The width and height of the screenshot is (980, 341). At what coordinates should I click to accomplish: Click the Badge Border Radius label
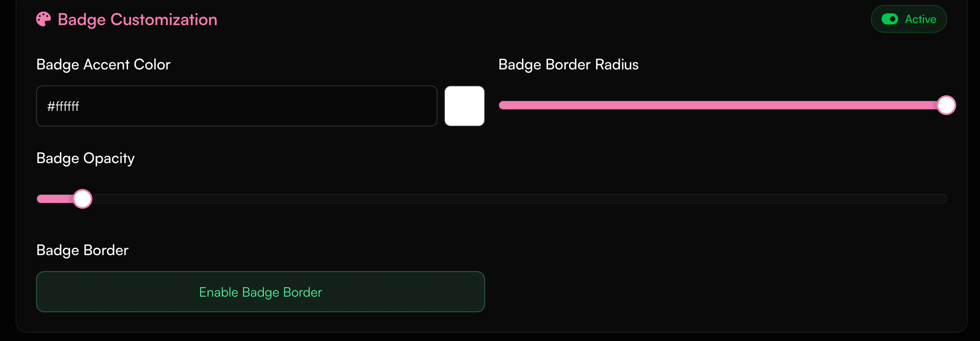[x=568, y=65]
